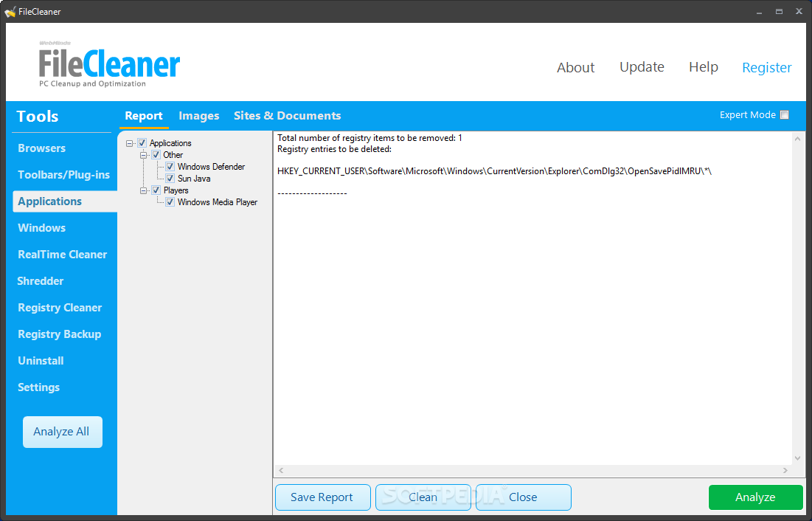Select the Sun Java tree label
The width and height of the screenshot is (812, 521).
pos(194,179)
